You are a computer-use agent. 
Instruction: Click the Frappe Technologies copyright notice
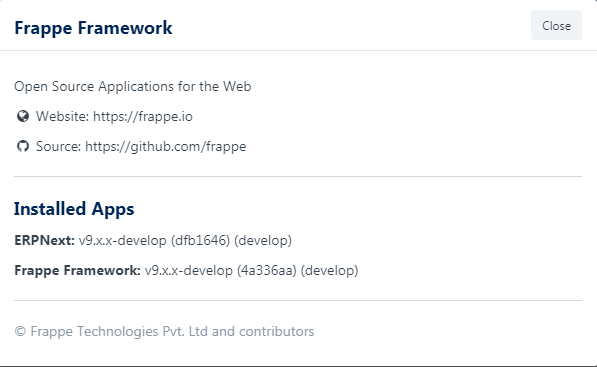pyautogui.click(x=164, y=332)
